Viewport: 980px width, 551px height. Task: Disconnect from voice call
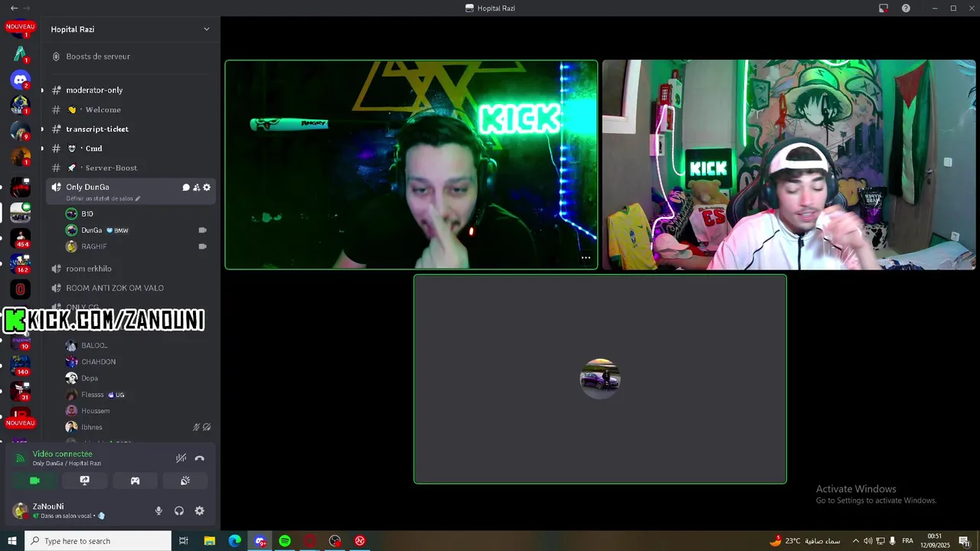coord(200,458)
